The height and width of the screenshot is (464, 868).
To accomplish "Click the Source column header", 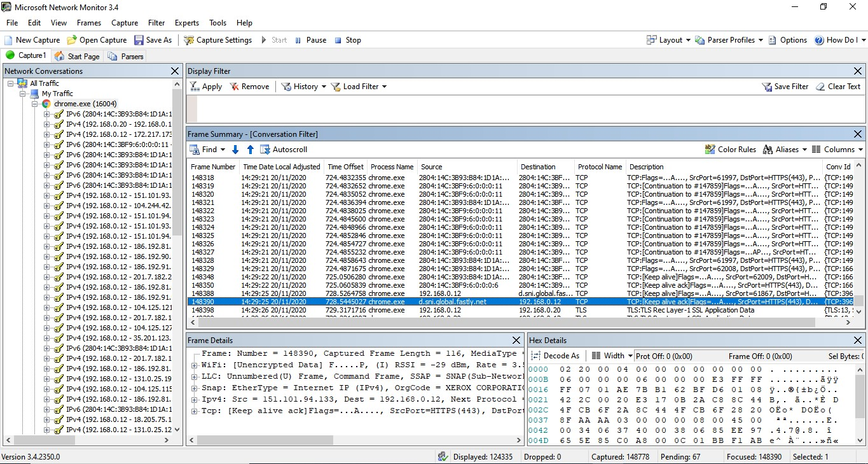I will click(x=466, y=167).
